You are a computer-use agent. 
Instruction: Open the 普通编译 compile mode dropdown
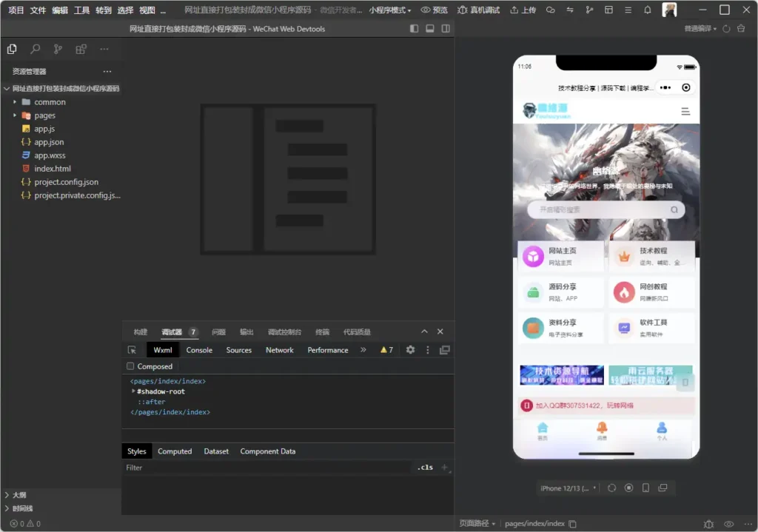click(700, 29)
